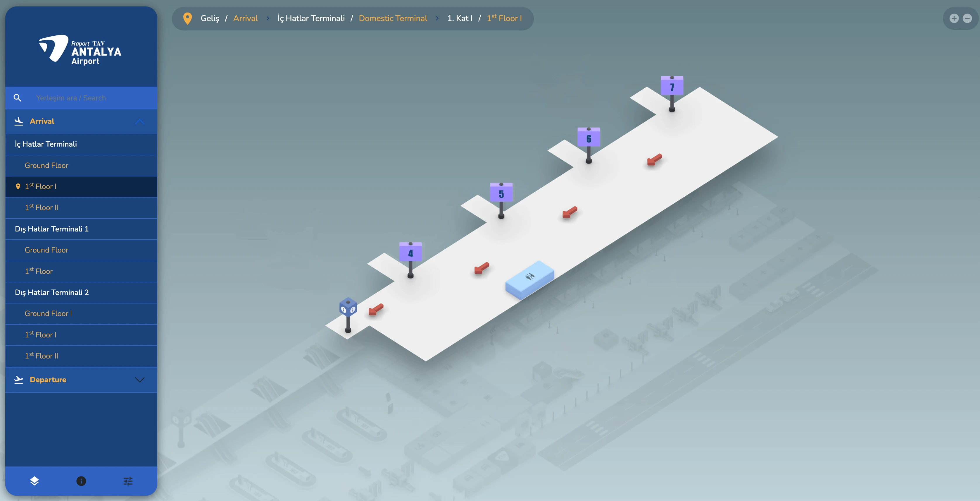
Task: Open İç Hatlar Terminali Ground Floor
Action: click(46, 166)
